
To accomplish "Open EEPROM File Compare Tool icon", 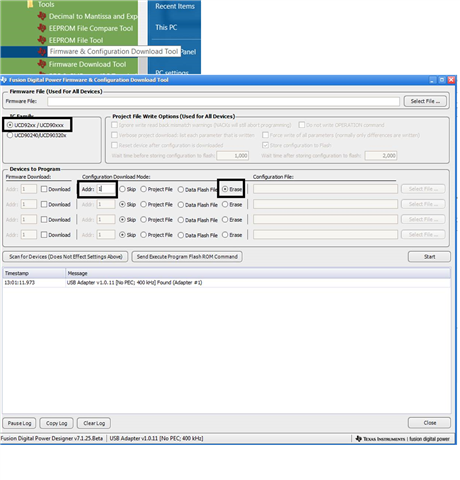I will coord(42,28).
